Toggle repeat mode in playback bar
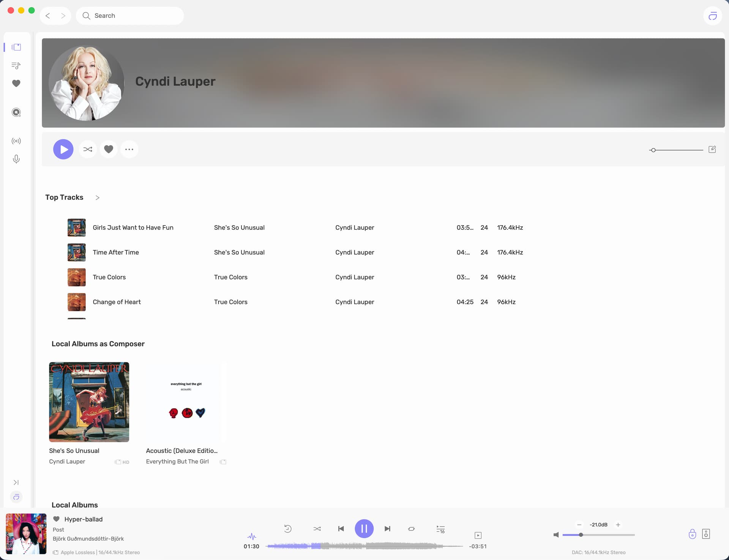Image resolution: width=729 pixels, height=560 pixels. coord(411,528)
